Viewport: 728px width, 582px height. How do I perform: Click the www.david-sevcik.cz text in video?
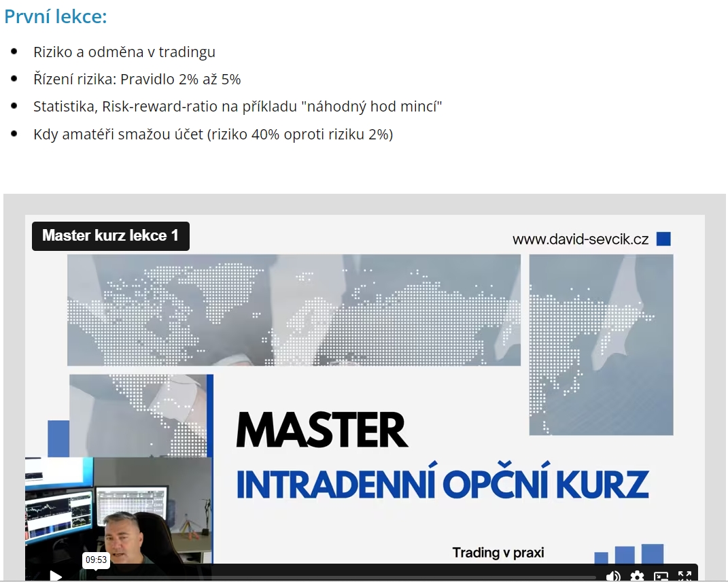580,239
